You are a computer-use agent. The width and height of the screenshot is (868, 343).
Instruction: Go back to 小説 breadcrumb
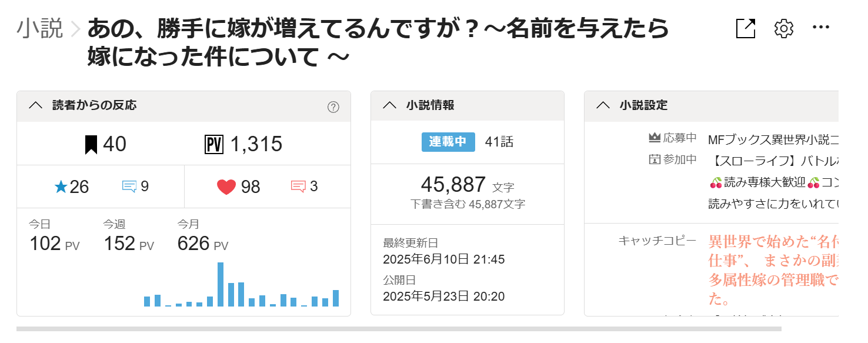(x=39, y=28)
